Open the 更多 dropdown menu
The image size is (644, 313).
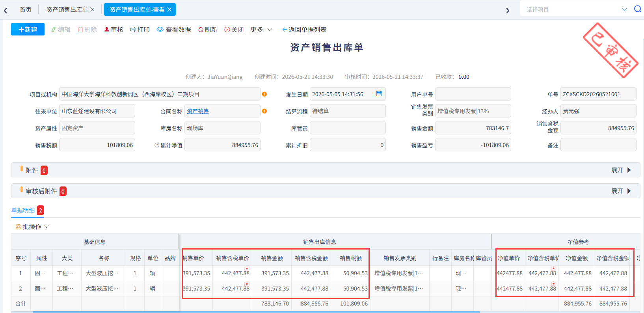[261, 30]
